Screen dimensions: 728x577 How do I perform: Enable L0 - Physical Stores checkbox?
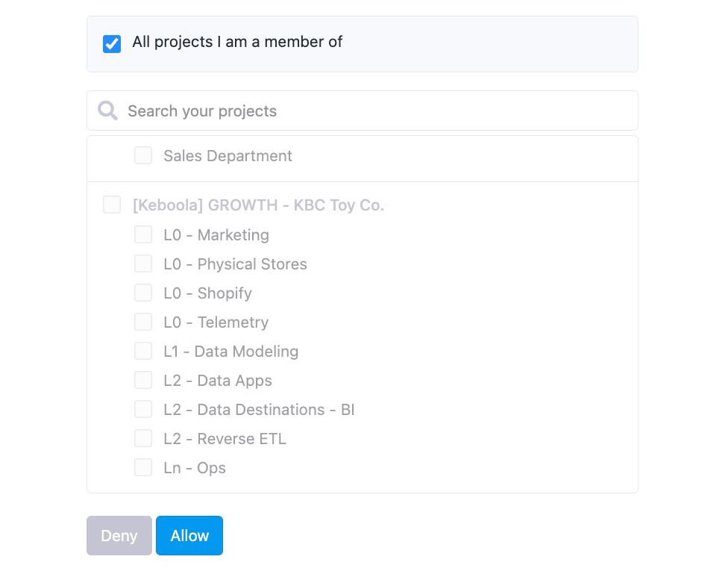pyautogui.click(x=143, y=263)
